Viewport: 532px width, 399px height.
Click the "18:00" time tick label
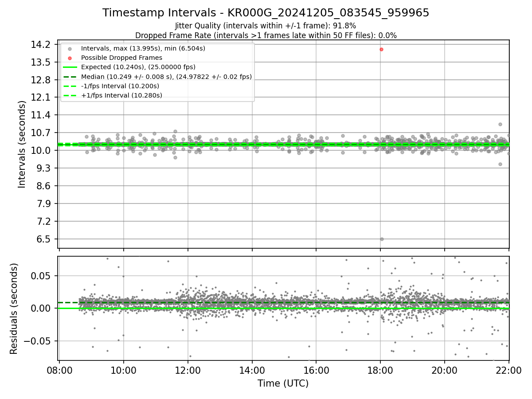pos(380,371)
